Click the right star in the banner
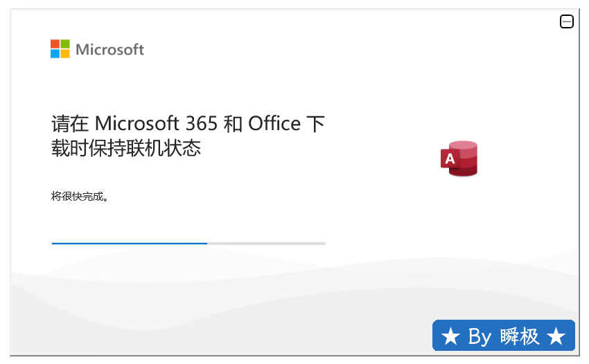This screenshot has height=364, width=589. [556, 337]
